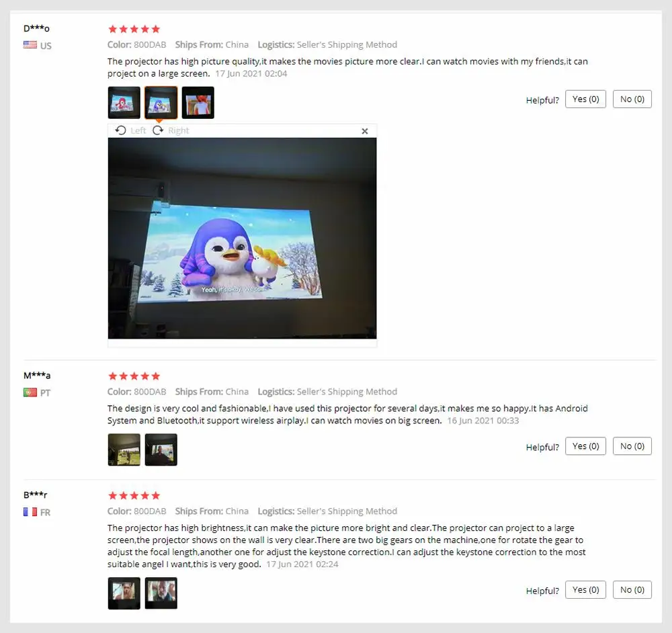Mark D***o's review as helpful with Yes
This screenshot has width=672, height=633.
585,99
